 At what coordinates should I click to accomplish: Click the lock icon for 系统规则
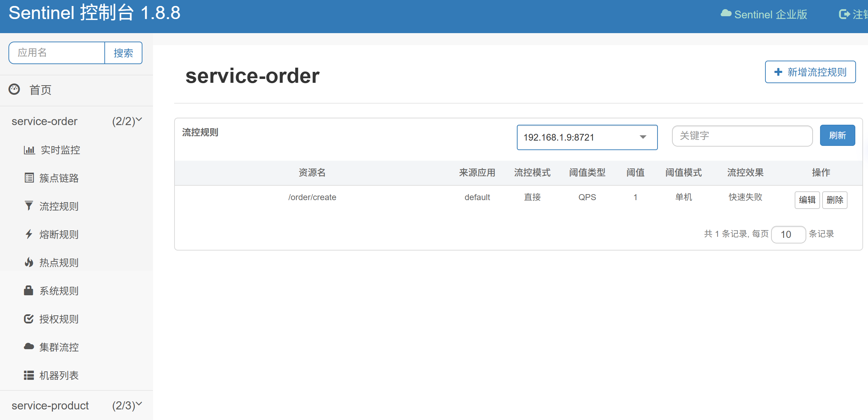click(29, 291)
